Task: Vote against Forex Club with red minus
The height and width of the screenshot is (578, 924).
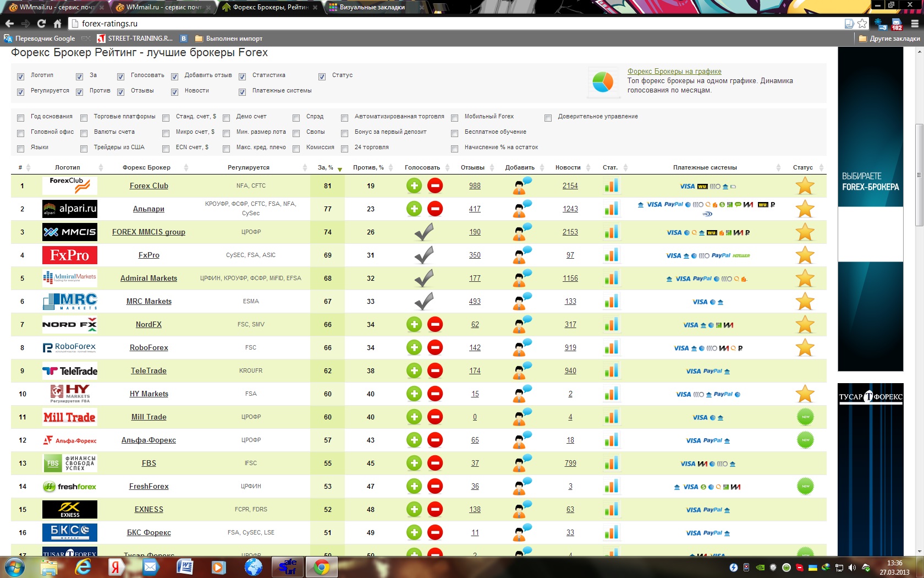Action: coord(435,186)
